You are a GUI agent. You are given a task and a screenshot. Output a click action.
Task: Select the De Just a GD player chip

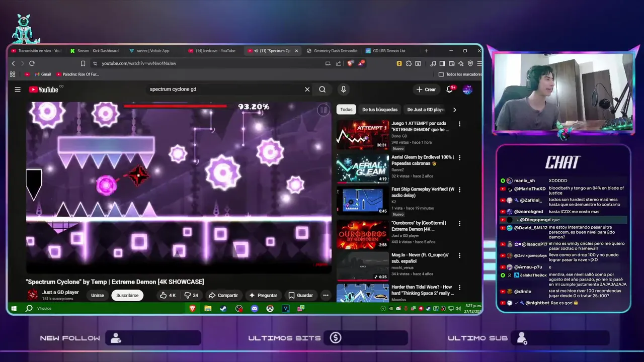(x=426, y=110)
